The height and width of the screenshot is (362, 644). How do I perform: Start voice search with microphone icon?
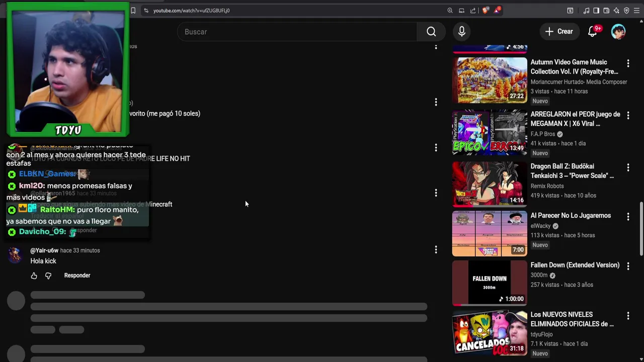[462, 32]
